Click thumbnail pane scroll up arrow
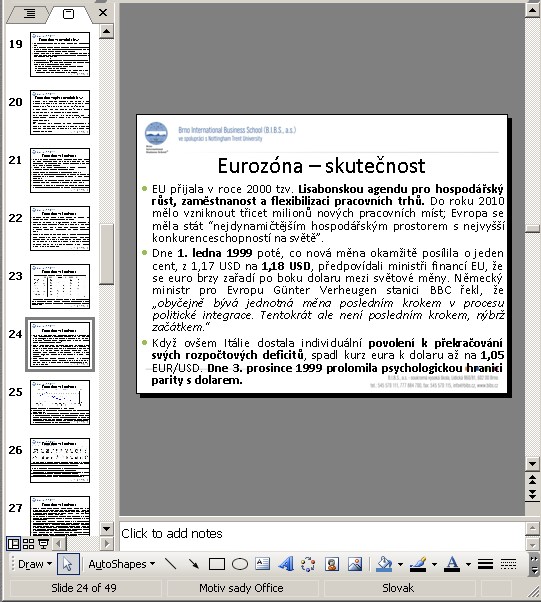 click(106, 31)
